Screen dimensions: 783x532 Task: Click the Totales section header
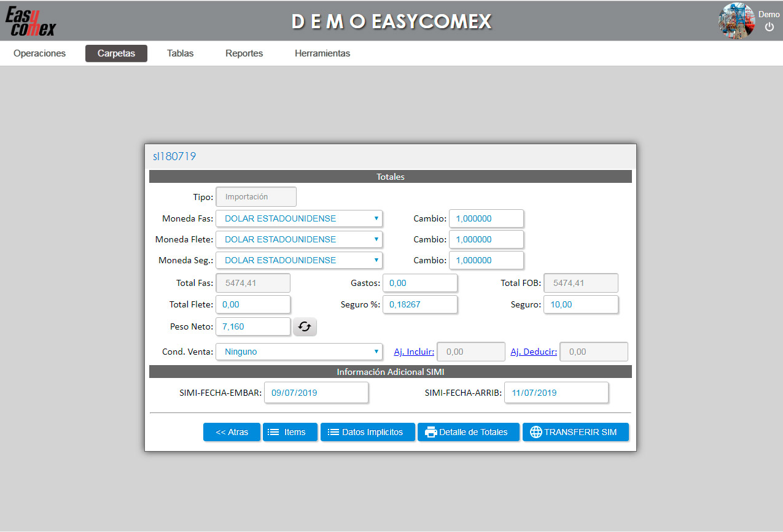[391, 177]
